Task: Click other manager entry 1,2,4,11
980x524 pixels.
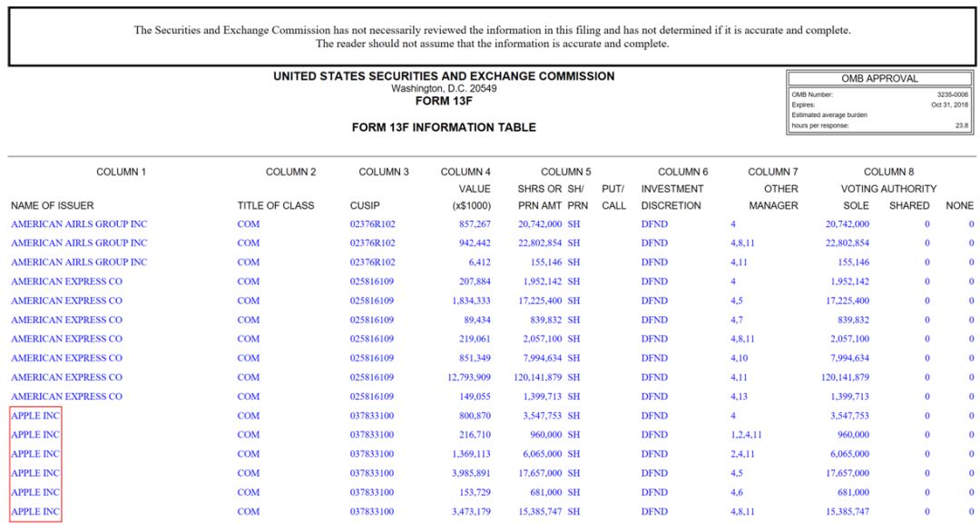Action: click(x=746, y=435)
